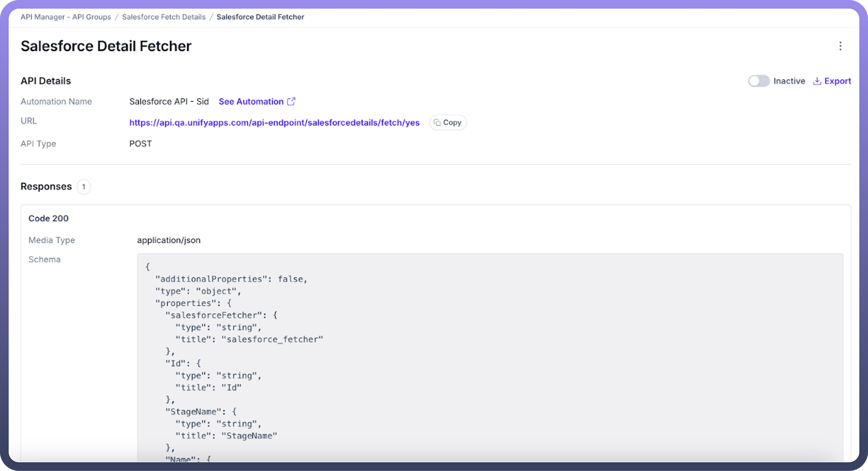Image resolution: width=868 pixels, height=471 pixels.
Task: Toggle the Inactive switch to activate API
Action: (759, 81)
